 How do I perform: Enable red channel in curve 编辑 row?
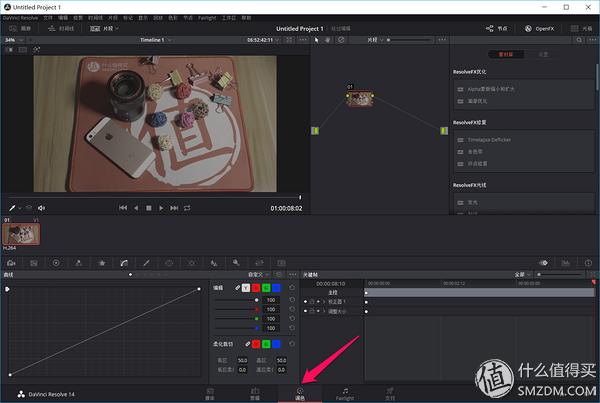coord(258,287)
